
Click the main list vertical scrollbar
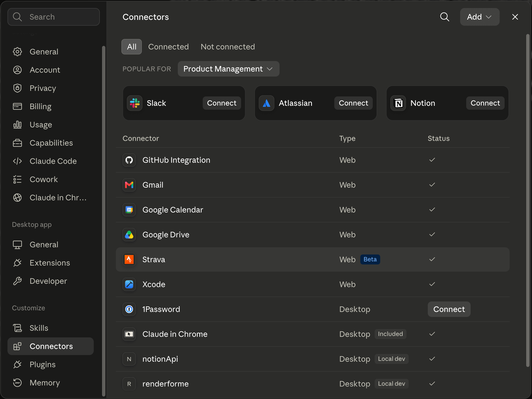click(x=528, y=200)
